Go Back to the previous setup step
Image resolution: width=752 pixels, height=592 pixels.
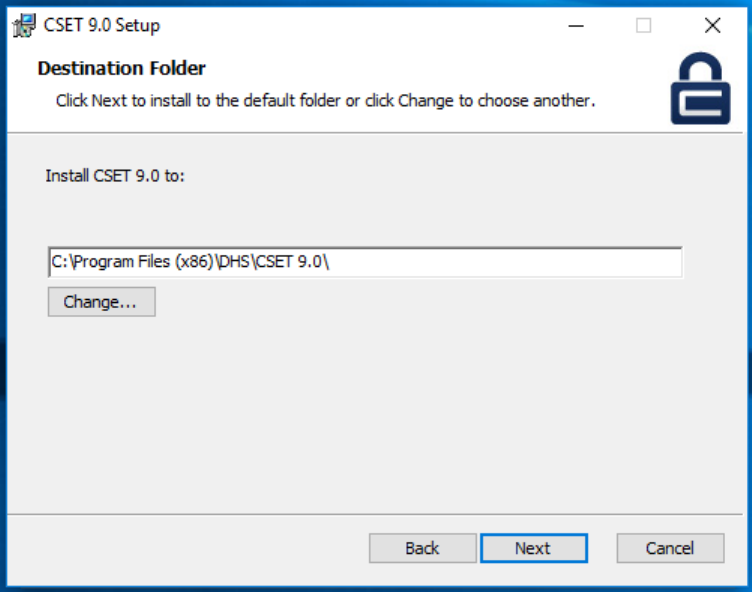(x=422, y=548)
